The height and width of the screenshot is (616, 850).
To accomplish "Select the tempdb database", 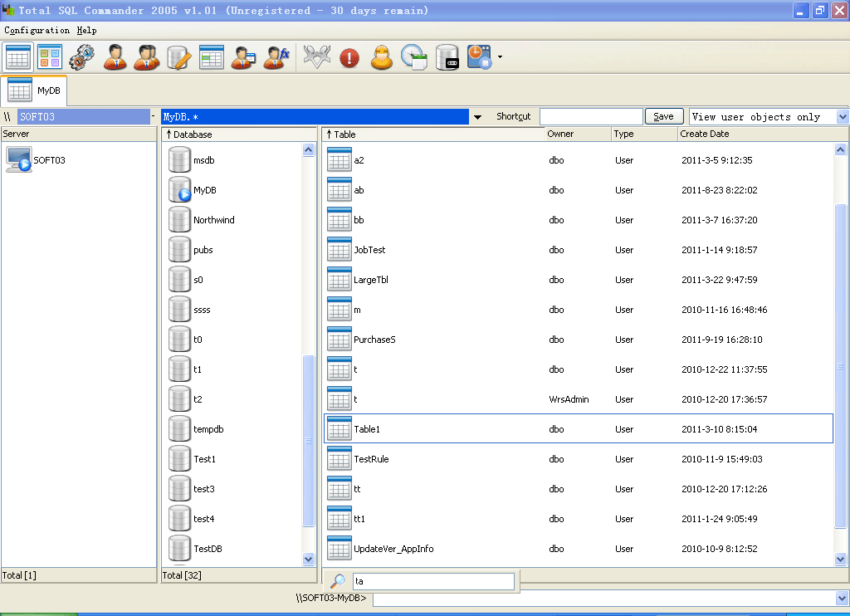I will (208, 429).
